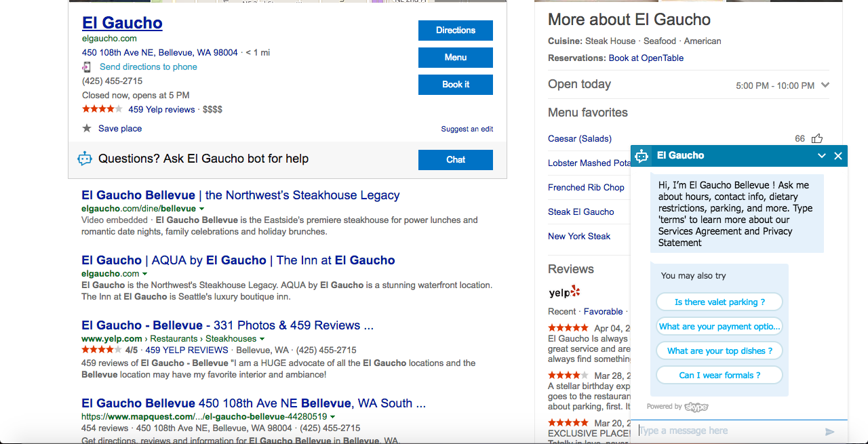Click the phone icon beside Send directions

pos(87,67)
